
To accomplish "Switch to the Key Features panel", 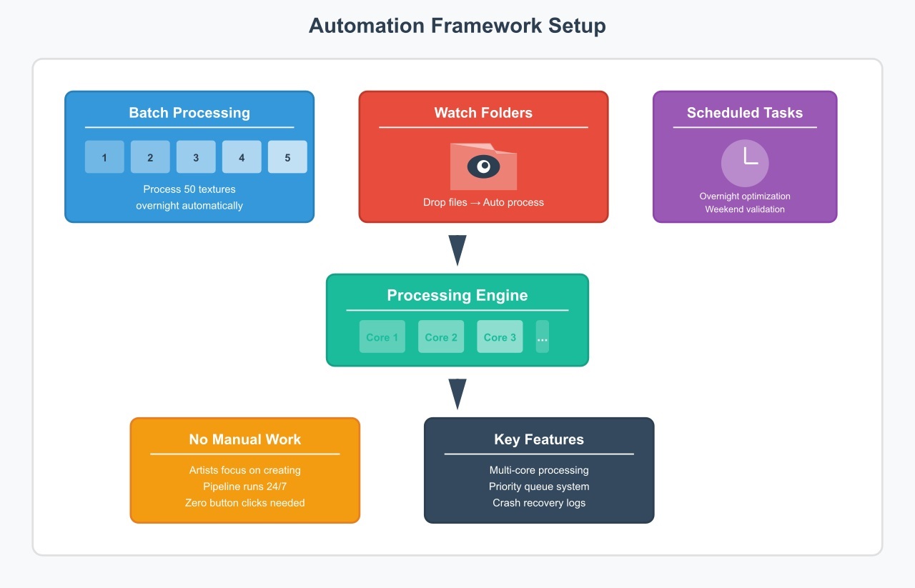I will tap(538, 439).
